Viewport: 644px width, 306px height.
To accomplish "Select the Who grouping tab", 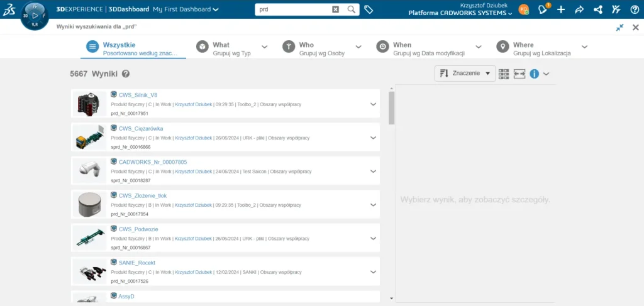I will tap(314, 48).
